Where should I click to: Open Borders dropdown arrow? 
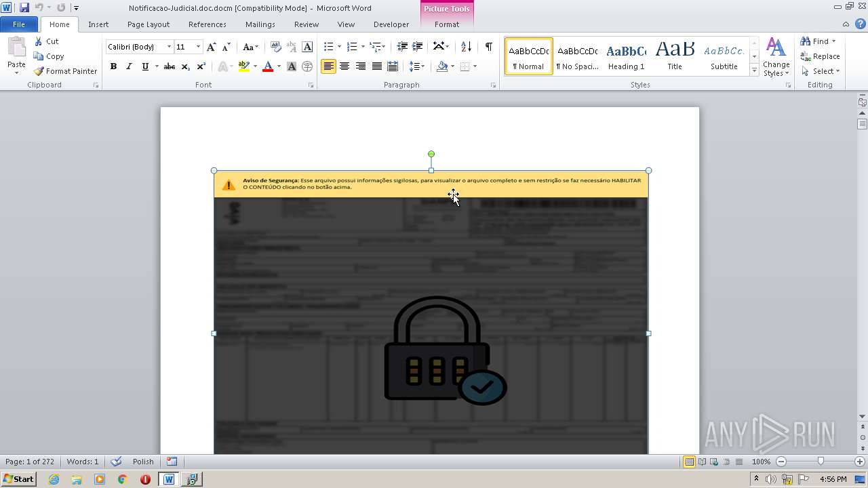[x=475, y=66]
